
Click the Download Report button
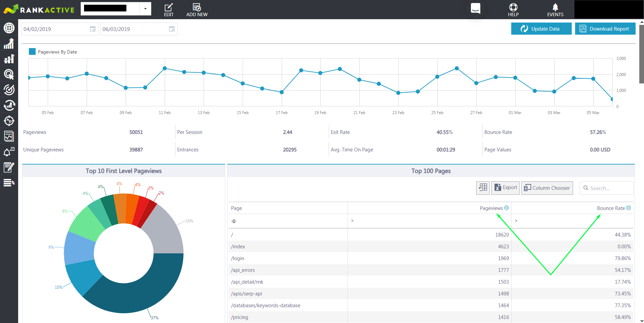[x=605, y=29]
